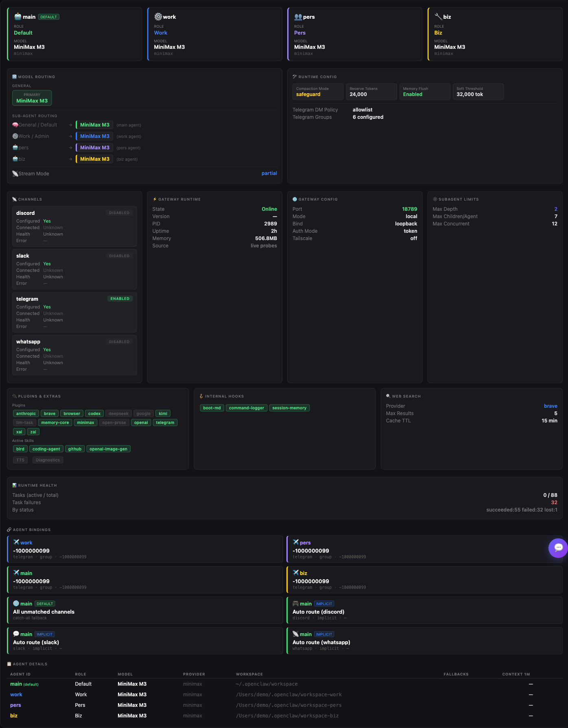Click the Agent Bindings link icon
The height and width of the screenshot is (728, 568).
[x=9, y=530]
